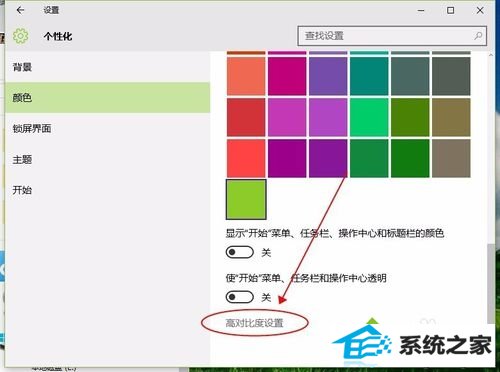Click the 设置 window title text

click(51, 10)
